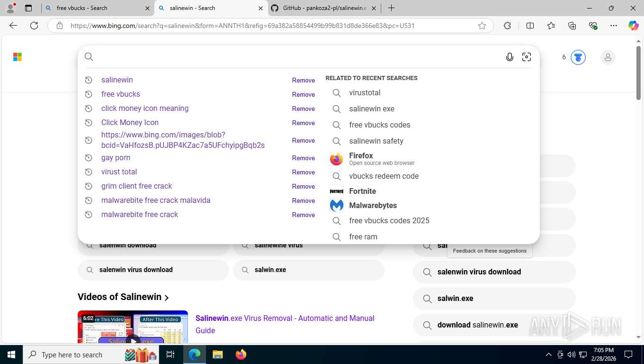This screenshot has height=364, width=644.
Task: Add this page to favorites star
Action: tap(482, 26)
